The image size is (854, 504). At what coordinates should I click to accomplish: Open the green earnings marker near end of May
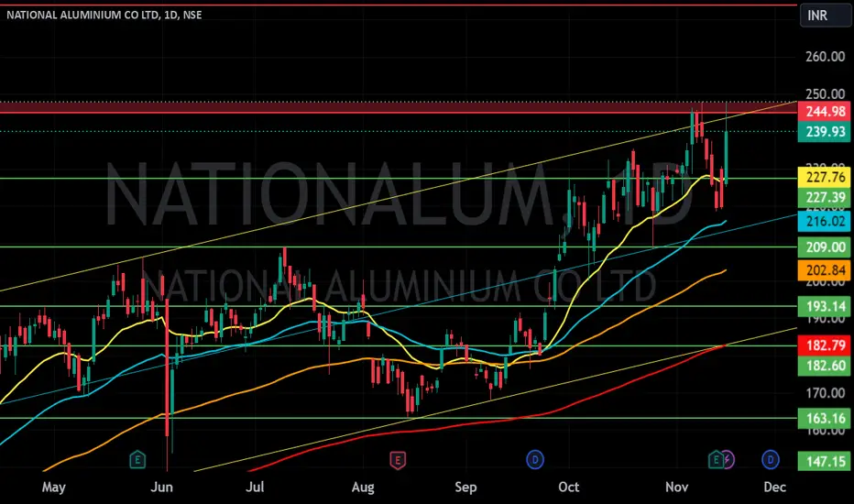pyautogui.click(x=137, y=460)
